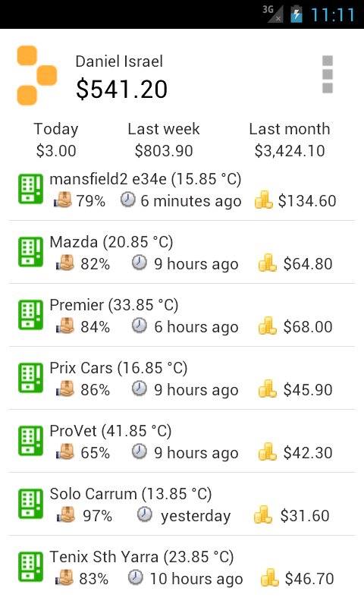Tap the battery charging status icon

(x=297, y=14)
